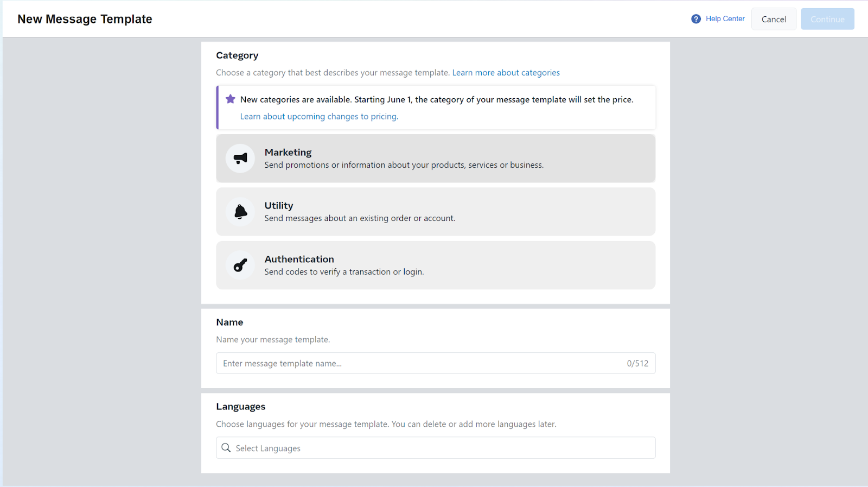Image resolution: width=868 pixels, height=487 pixels.
Task: Click the Help Center question mark icon
Action: point(696,19)
